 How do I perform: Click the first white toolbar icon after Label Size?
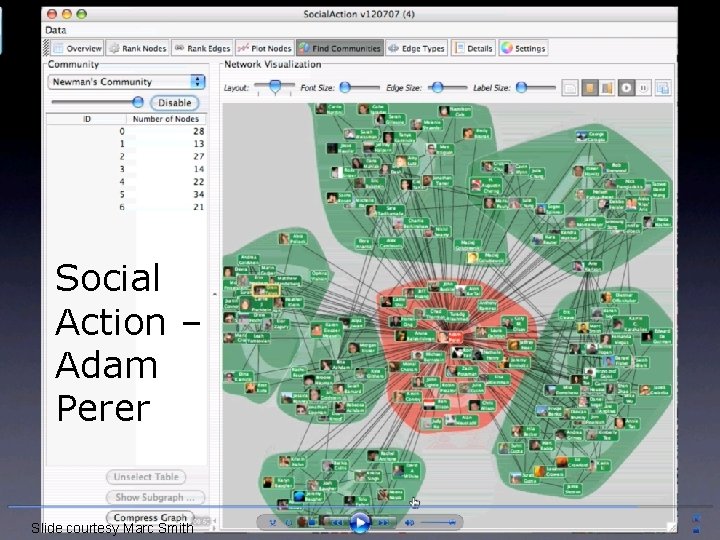tap(570, 88)
